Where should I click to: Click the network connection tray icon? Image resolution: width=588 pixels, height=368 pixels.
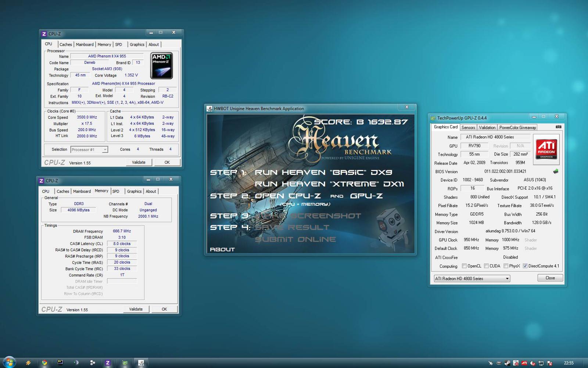(541, 363)
